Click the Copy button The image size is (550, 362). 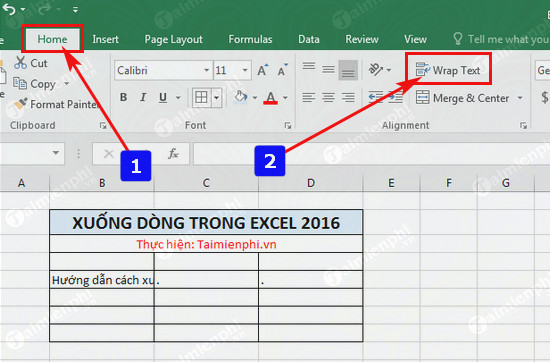click(x=34, y=84)
